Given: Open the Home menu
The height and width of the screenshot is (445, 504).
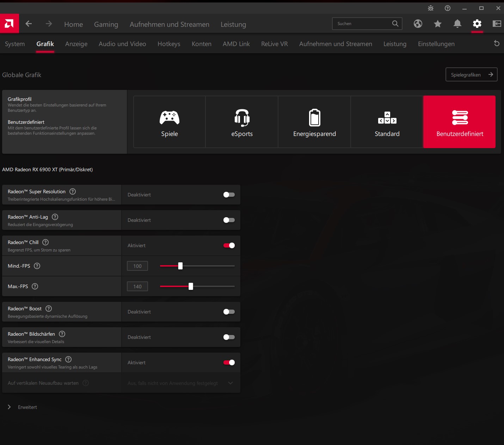Looking at the screenshot, I should [x=74, y=24].
